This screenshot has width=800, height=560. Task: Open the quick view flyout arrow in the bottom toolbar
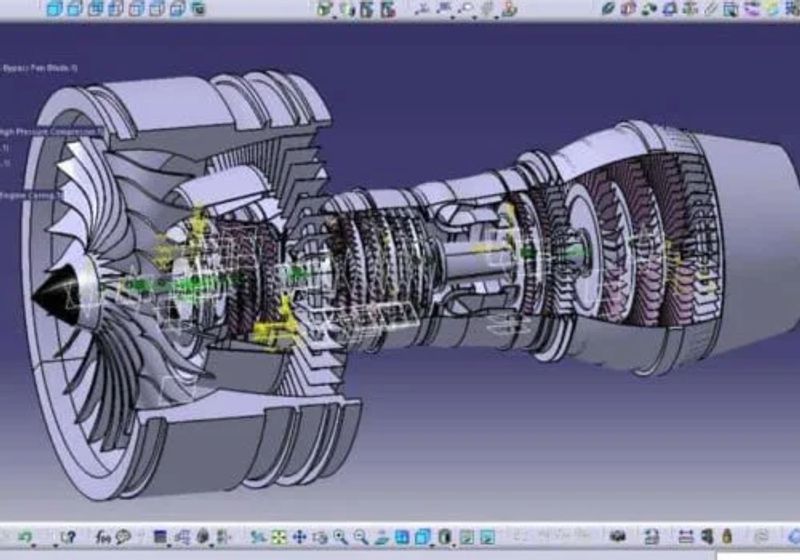tap(432, 545)
